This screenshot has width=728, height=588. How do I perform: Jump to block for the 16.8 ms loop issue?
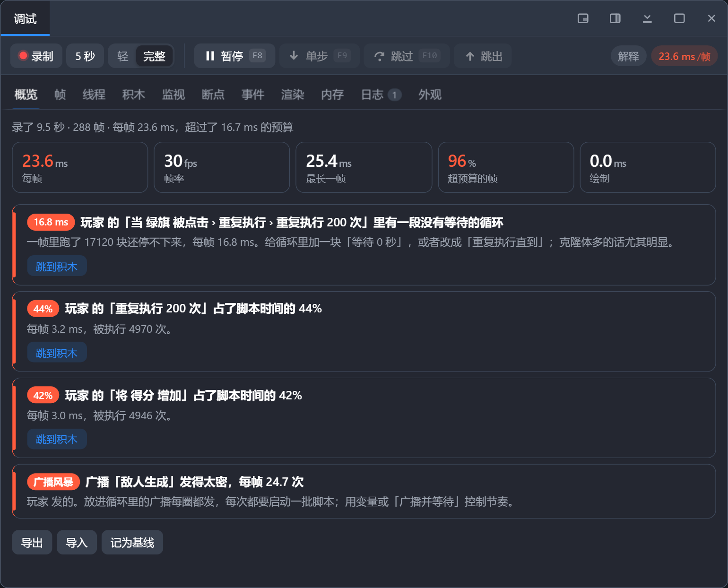(x=57, y=266)
